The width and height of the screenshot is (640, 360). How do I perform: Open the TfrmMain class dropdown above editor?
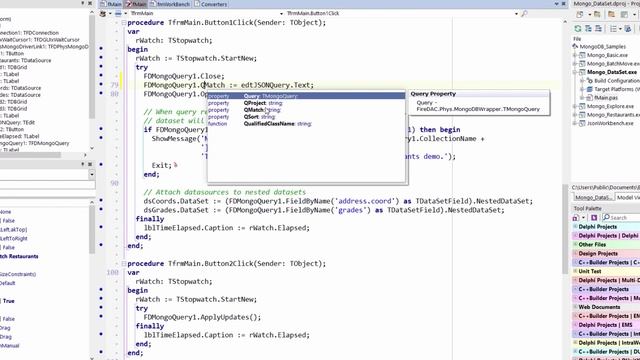(281, 13)
